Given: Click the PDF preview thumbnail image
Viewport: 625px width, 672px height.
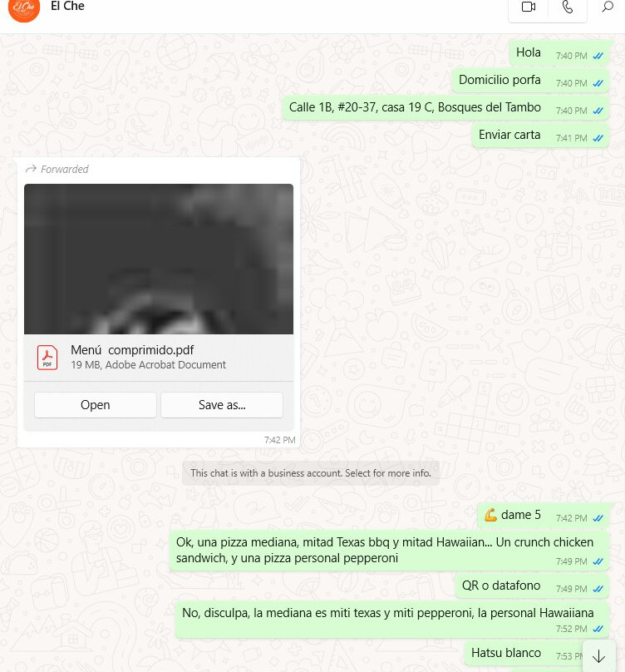Looking at the screenshot, I should click(159, 259).
